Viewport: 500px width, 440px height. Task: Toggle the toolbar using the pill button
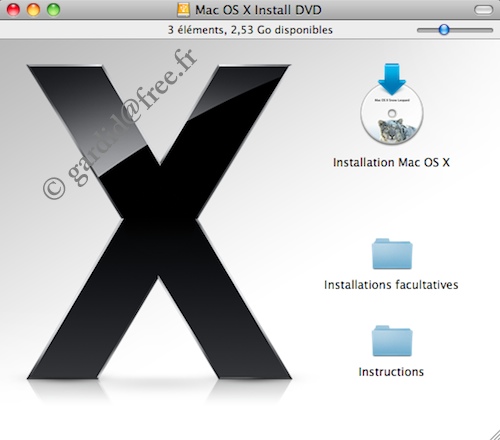(483, 10)
